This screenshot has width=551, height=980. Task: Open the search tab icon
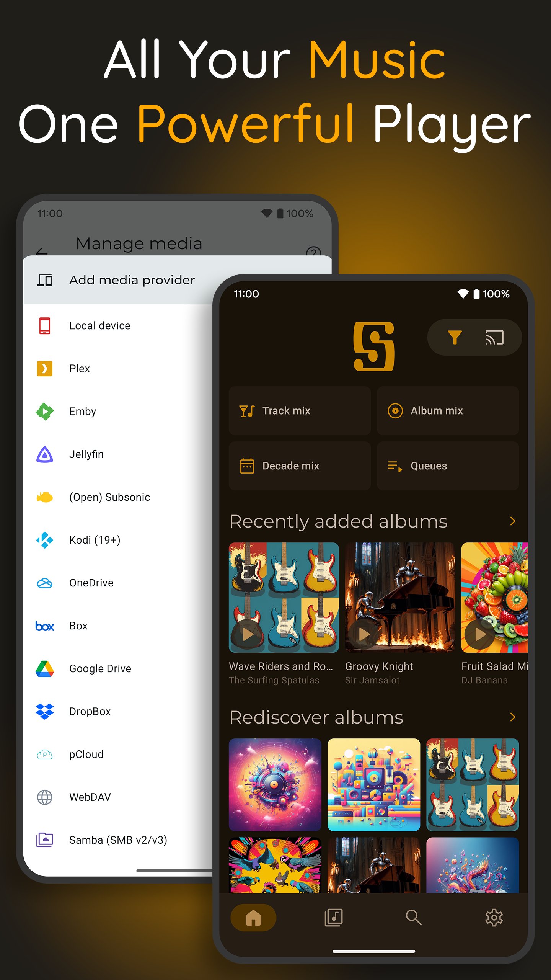[413, 918]
